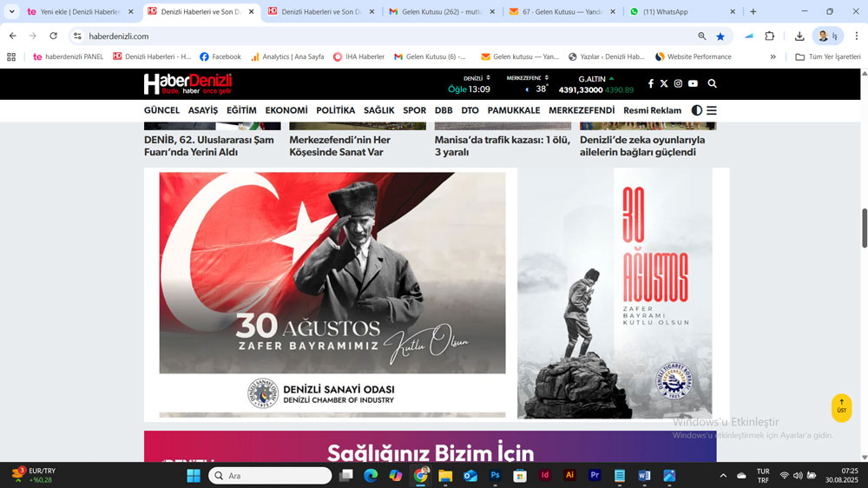The image size is (868, 488).
Task: Click the HaberDenizli logo
Action: click(187, 83)
